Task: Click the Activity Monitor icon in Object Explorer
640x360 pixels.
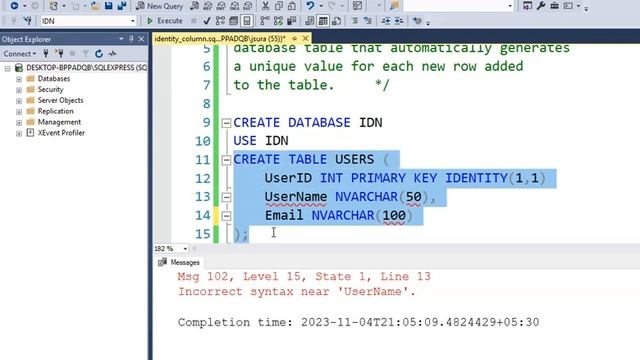Action: [112, 53]
